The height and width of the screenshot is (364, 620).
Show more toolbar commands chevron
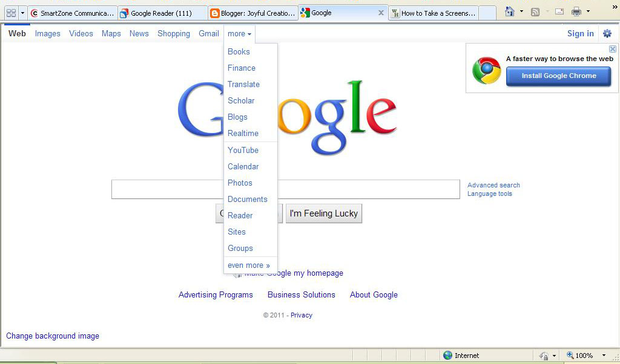[615, 7]
